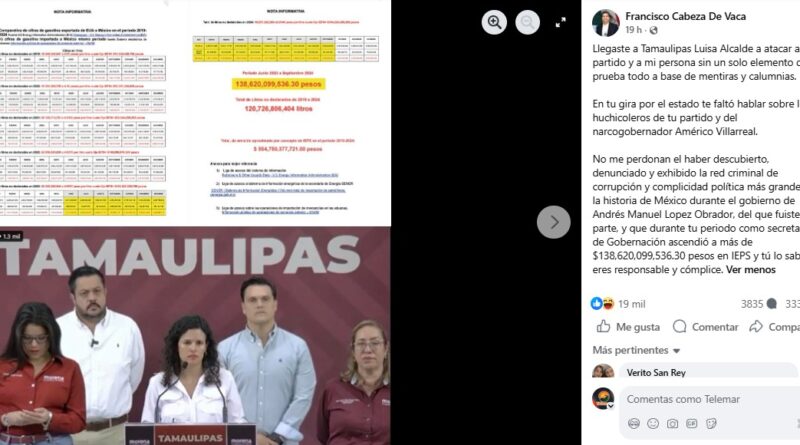
Task: Attach a photo with camera icon
Action: [x=672, y=424]
